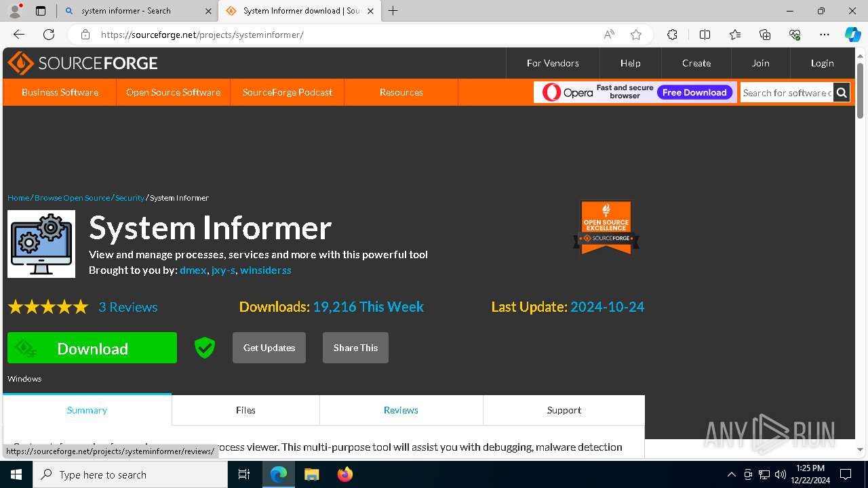Click Browse Open Source breadcrumb

pyautogui.click(x=72, y=198)
